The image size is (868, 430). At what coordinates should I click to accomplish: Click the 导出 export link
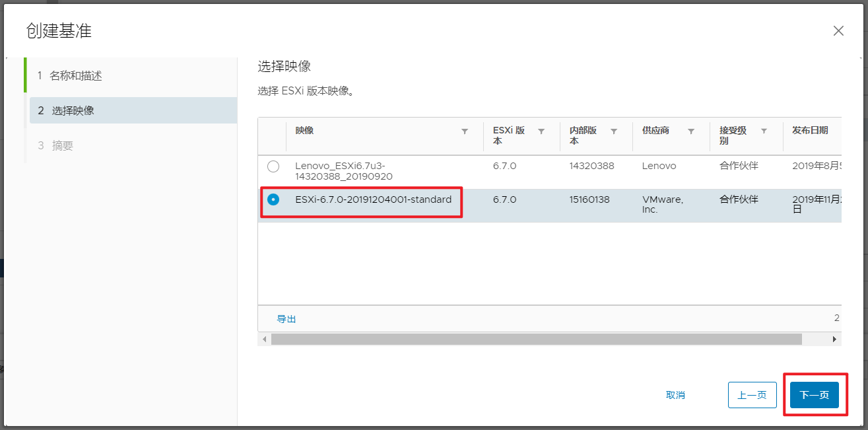click(286, 319)
